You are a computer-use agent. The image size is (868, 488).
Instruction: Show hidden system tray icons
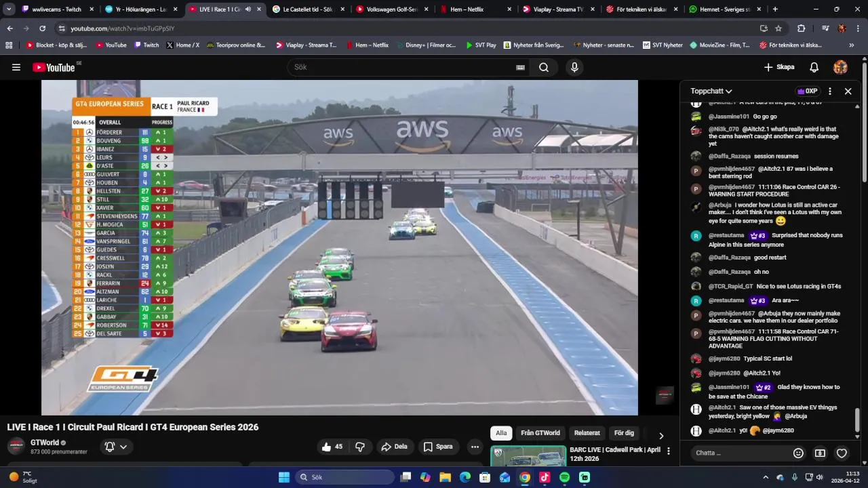pyautogui.click(x=766, y=477)
